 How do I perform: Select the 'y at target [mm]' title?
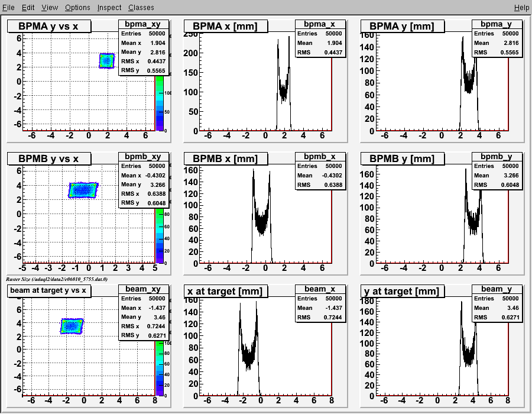(x=402, y=291)
